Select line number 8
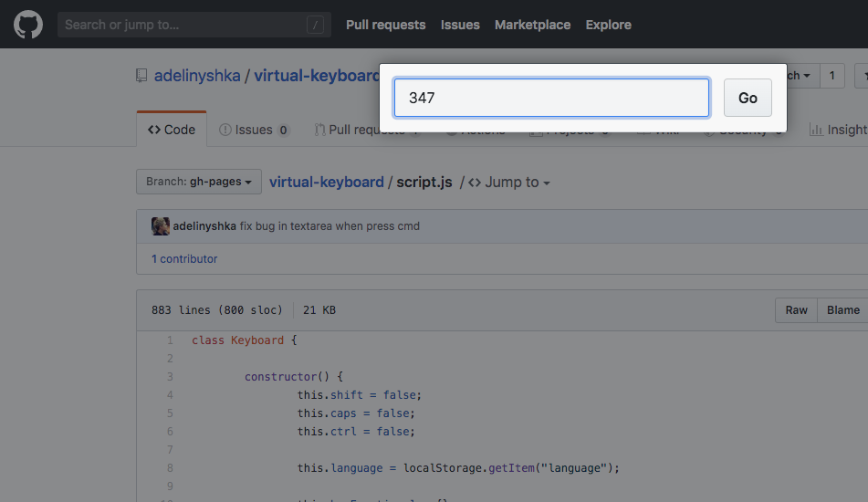 tap(170, 468)
